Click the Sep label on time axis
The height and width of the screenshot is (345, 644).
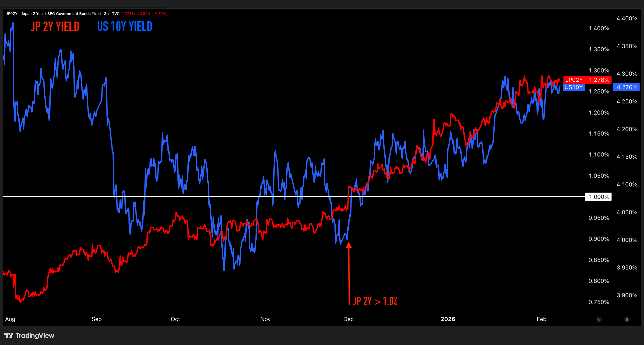pos(97,319)
